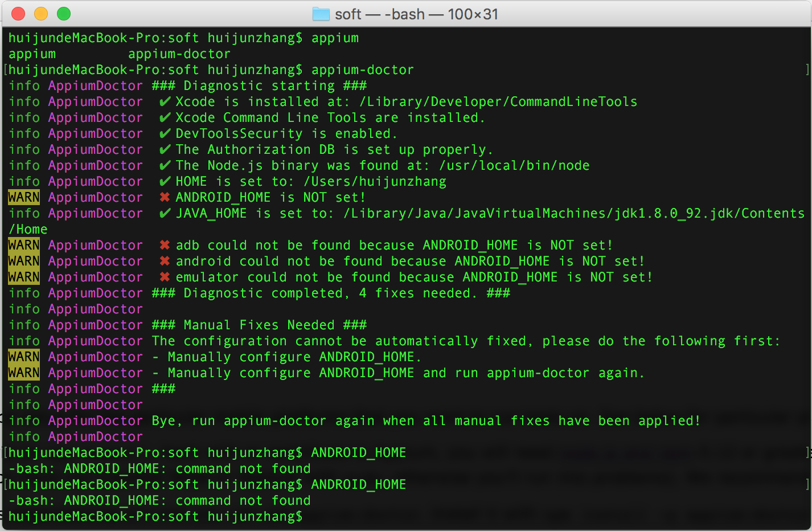Click the yellow minimize window button

(41, 14)
